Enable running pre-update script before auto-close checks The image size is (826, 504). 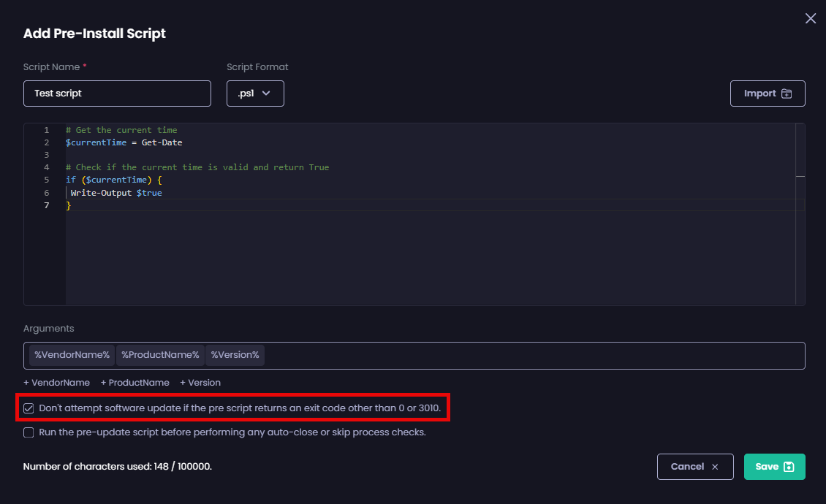click(x=28, y=432)
